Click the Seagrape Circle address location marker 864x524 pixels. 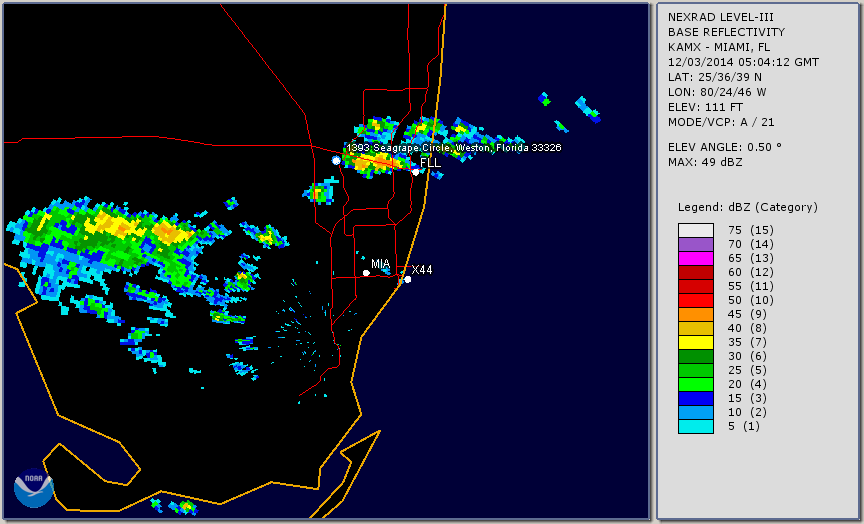point(336,160)
